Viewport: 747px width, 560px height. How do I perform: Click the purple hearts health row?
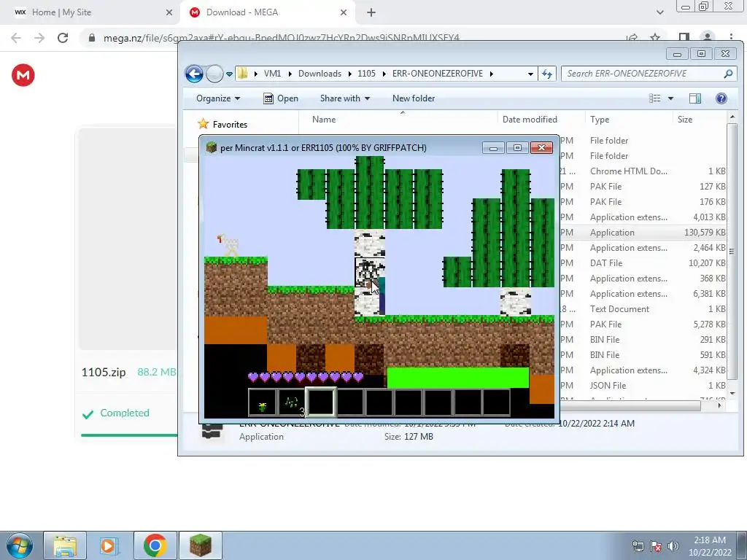[306, 378]
